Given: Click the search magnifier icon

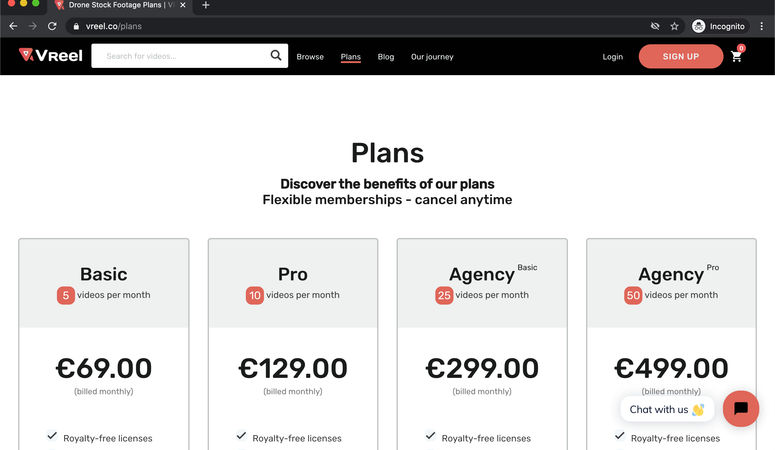Looking at the screenshot, I should (x=276, y=55).
